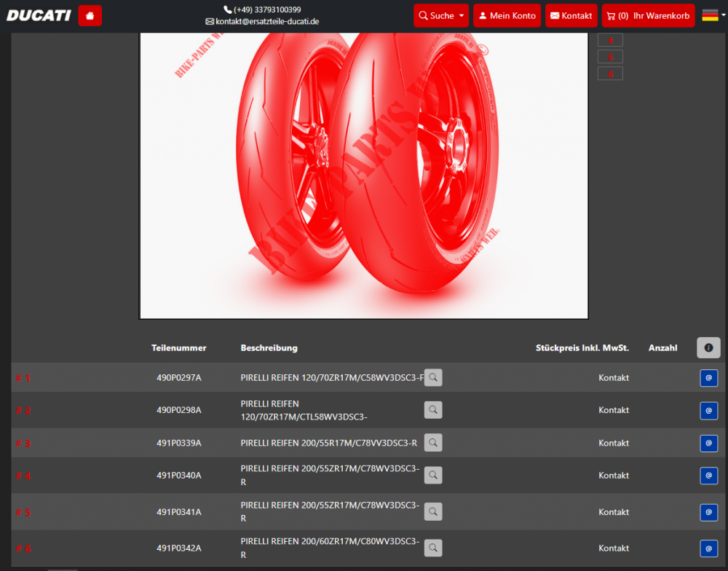The height and width of the screenshot is (571, 728).
Task: Click the @ contact icon for row #1
Action: coord(708,377)
